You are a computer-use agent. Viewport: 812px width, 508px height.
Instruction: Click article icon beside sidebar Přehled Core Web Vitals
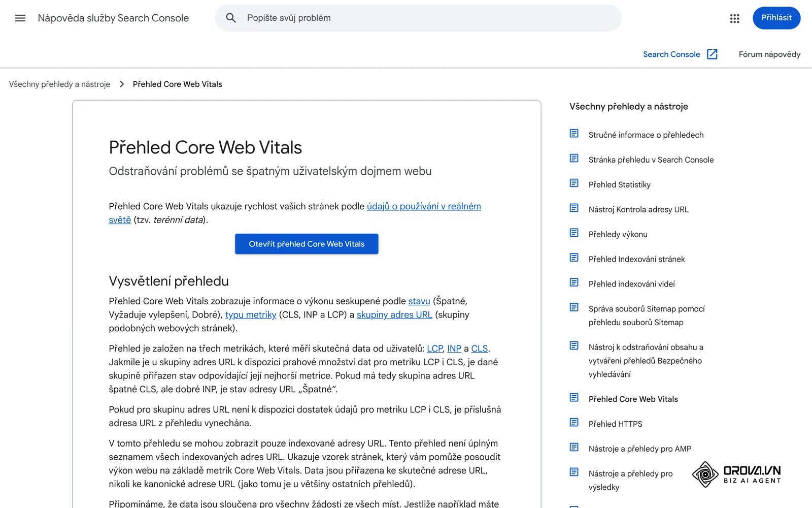[574, 397]
